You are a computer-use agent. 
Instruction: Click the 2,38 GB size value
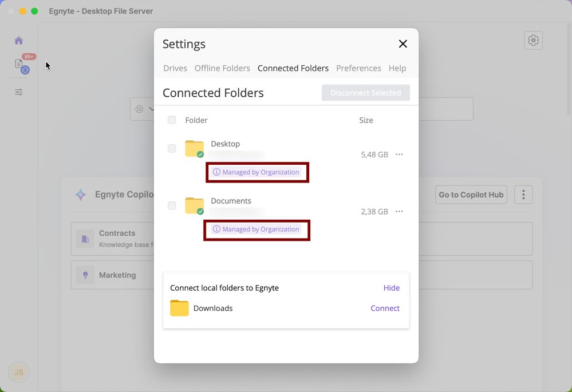(374, 212)
